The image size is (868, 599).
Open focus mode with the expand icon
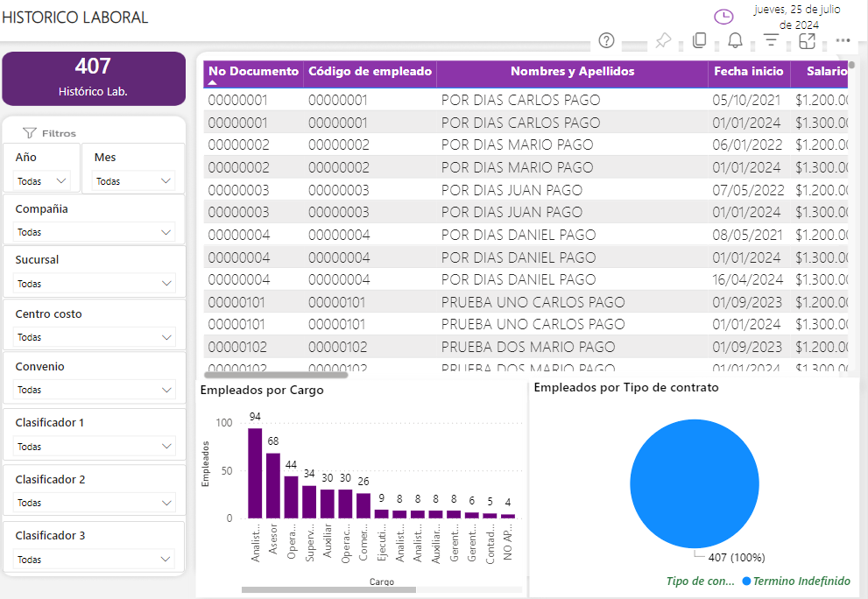pyautogui.click(x=807, y=40)
